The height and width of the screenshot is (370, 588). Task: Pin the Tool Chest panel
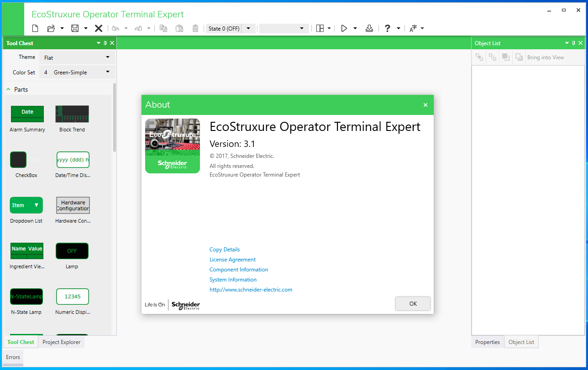point(105,43)
